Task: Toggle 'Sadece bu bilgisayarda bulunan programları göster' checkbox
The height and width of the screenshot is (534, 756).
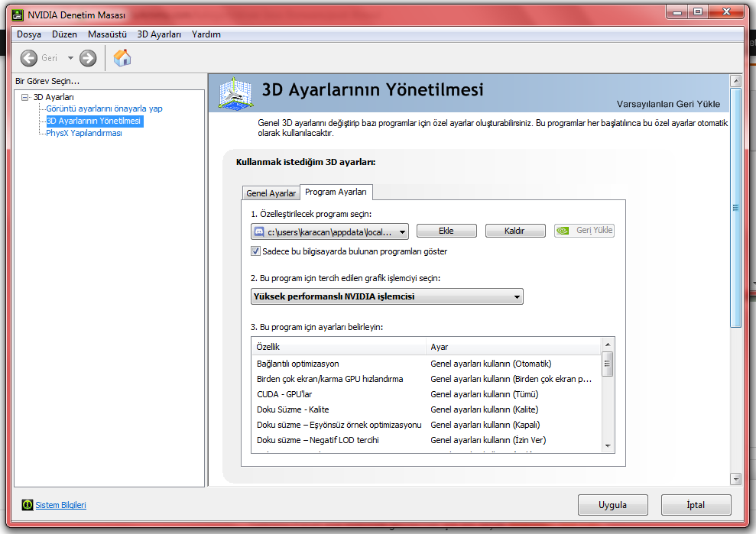Action: coord(255,251)
